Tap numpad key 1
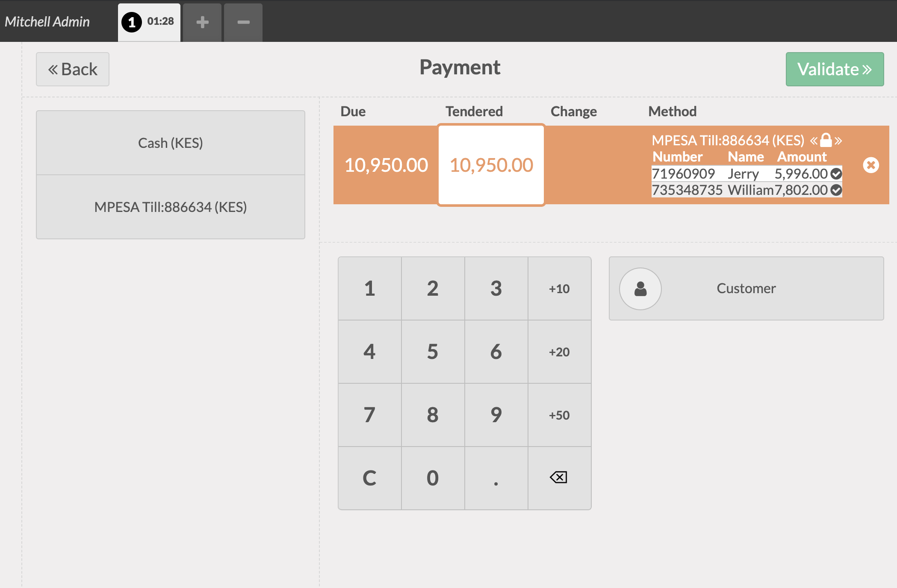This screenshot has width=897, height=588. pyautogui.click(x=370, y=288)
